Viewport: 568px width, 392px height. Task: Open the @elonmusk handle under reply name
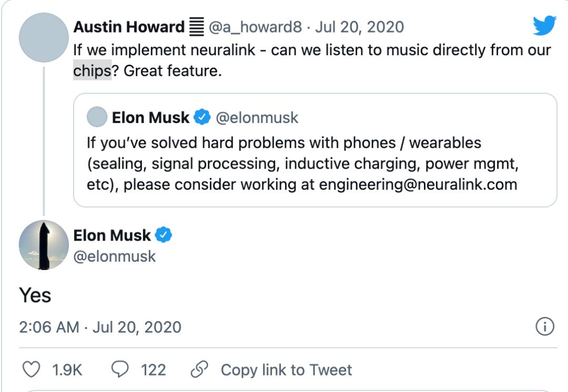(x=115, y=256)
